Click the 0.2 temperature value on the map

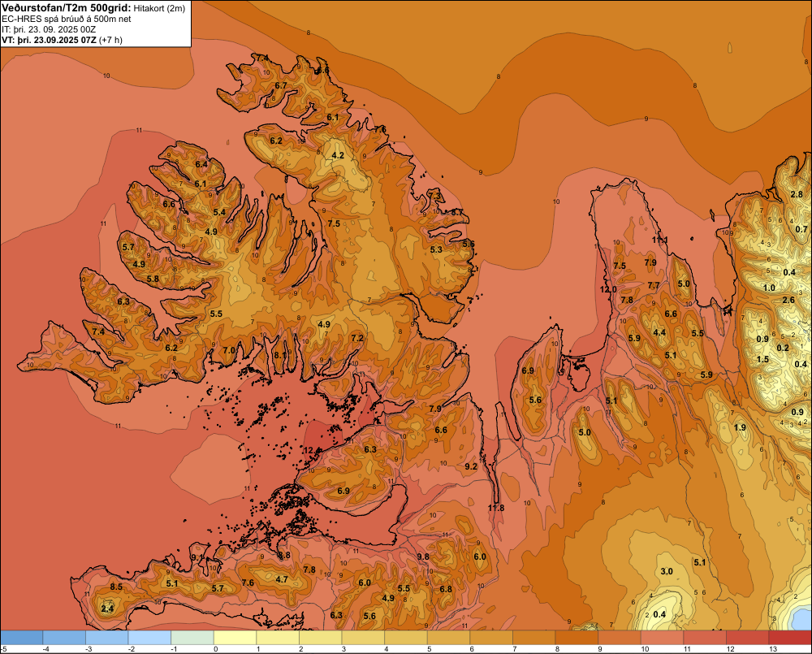783,348
